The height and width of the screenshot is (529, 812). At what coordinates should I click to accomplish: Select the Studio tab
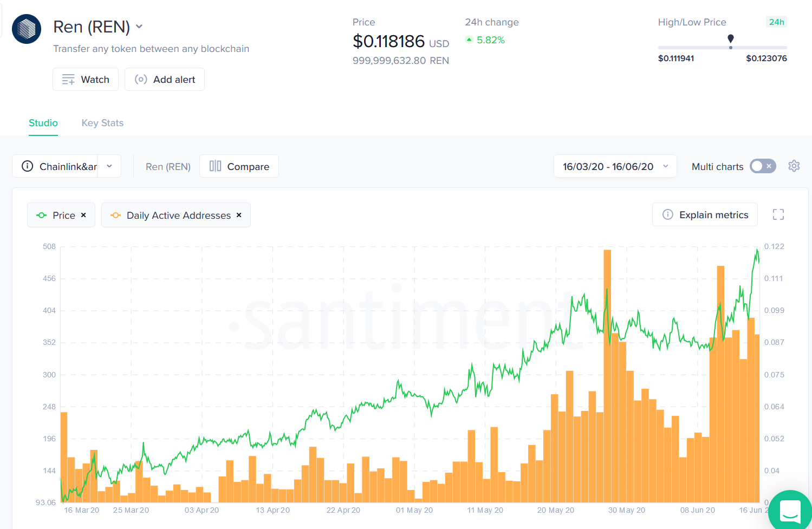[x=43, y=123]
